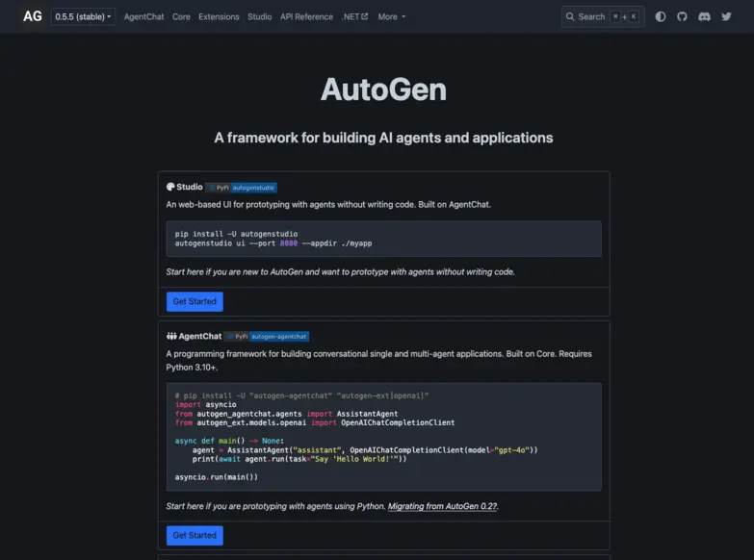Click the import asyncio code line
The height and width of the screenshot is (560, 754).
(205, 404)
